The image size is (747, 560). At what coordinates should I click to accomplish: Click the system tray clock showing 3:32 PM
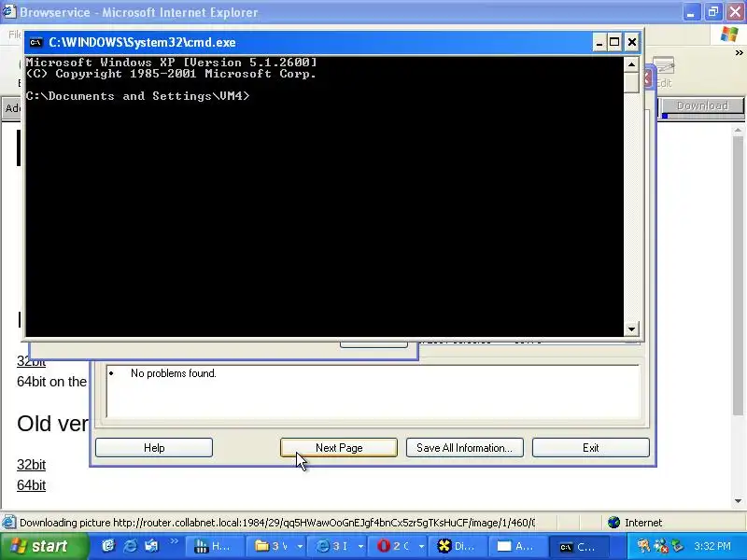click(x=712, y=546)
